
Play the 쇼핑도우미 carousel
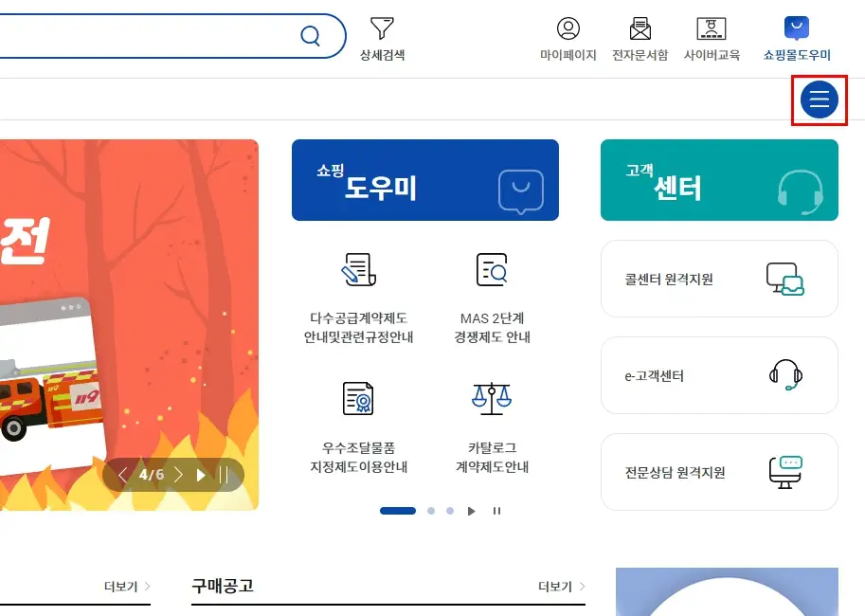[x=471, y=511]
